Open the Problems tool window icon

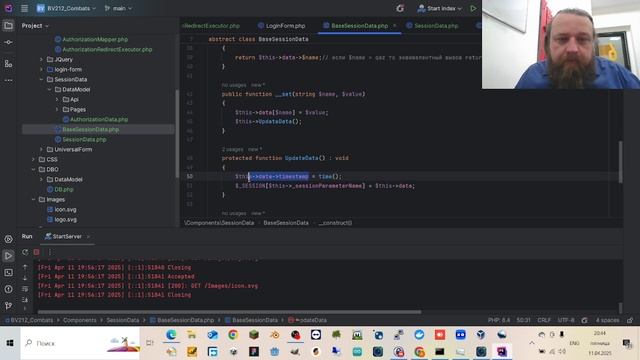coord(8,289)
